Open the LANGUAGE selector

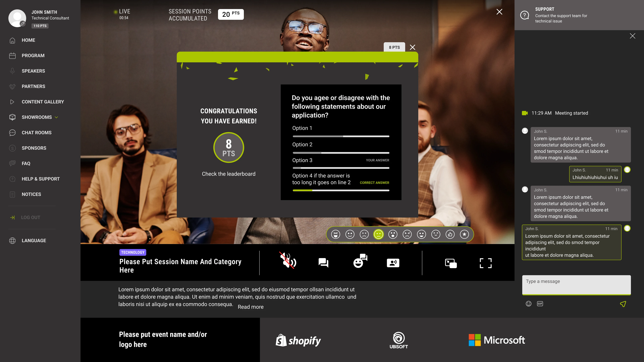coord(34,241)
